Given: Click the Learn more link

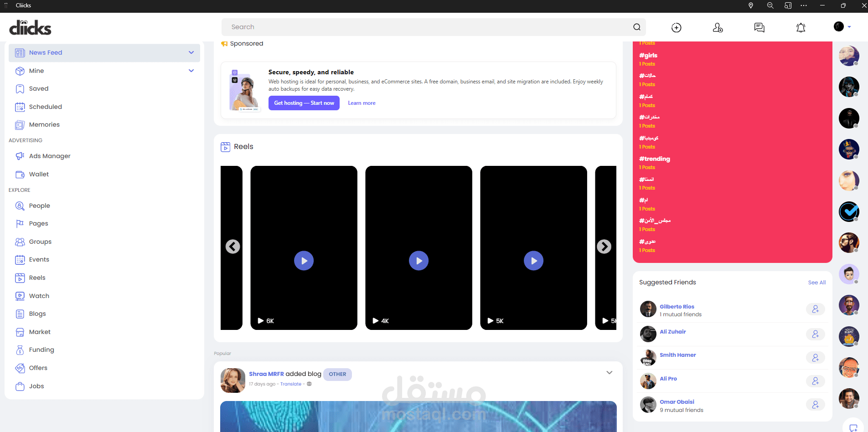Looking at the screenshot, I should [x=362, y=103].
